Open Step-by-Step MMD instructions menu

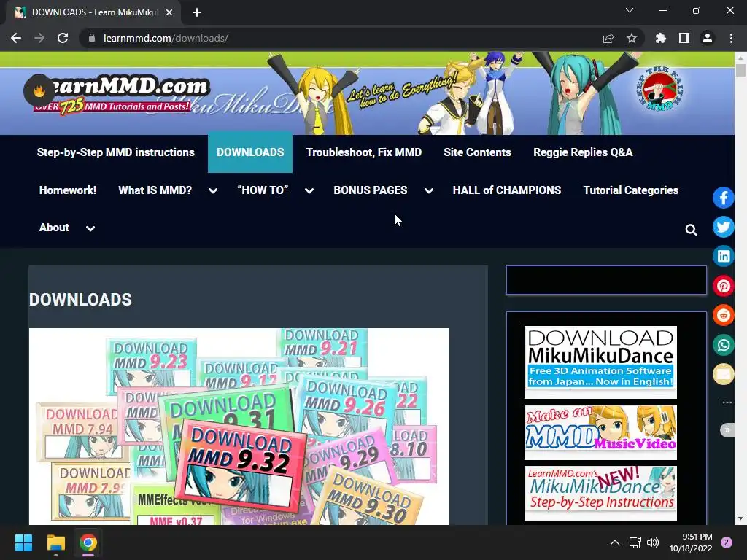(116, 152)
